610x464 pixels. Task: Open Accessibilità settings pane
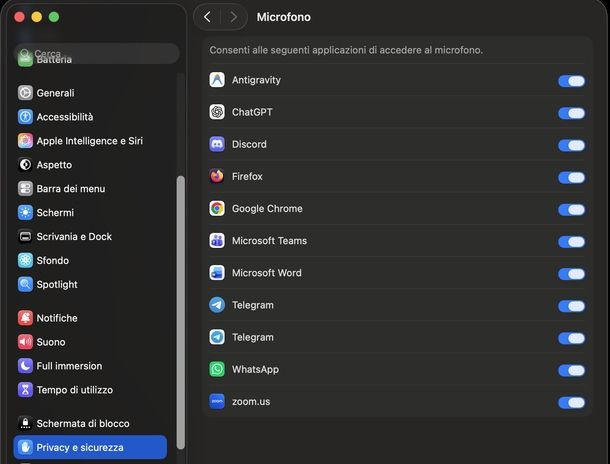click(91, 117)
